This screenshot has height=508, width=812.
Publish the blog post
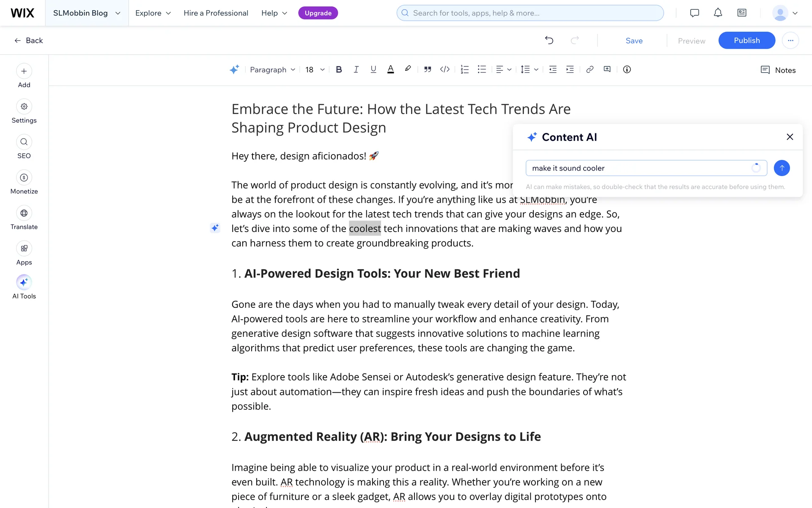click(746, 40)
